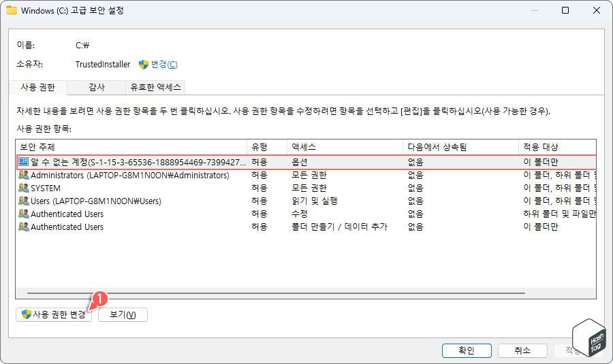This screenshot has height=364, width=613.
Task: Close the 고급 보안 설정 window
Action: click(x=597, y=10)
